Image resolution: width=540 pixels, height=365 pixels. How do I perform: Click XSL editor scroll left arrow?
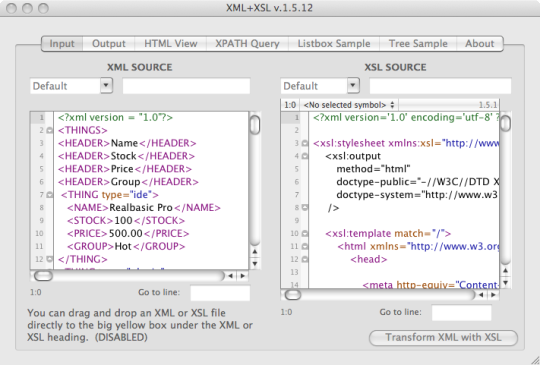[x=481, y=295]
